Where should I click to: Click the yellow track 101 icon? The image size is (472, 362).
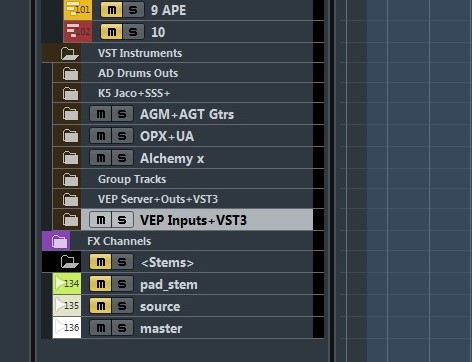pyautogui.click(x=78, y=10)
